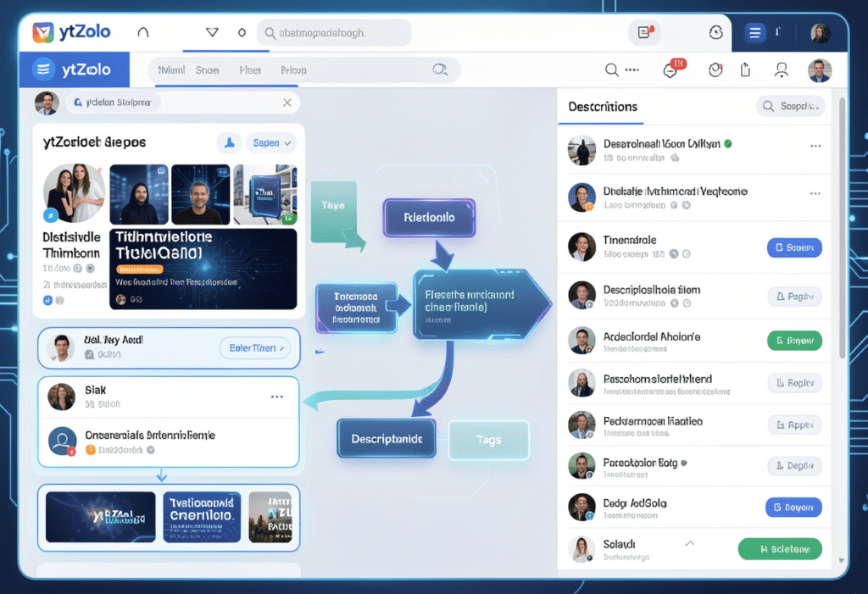The height and width of the screenshot is (594, 868).
Task: Click the search icon inside the tab bar
Action: 439,70
